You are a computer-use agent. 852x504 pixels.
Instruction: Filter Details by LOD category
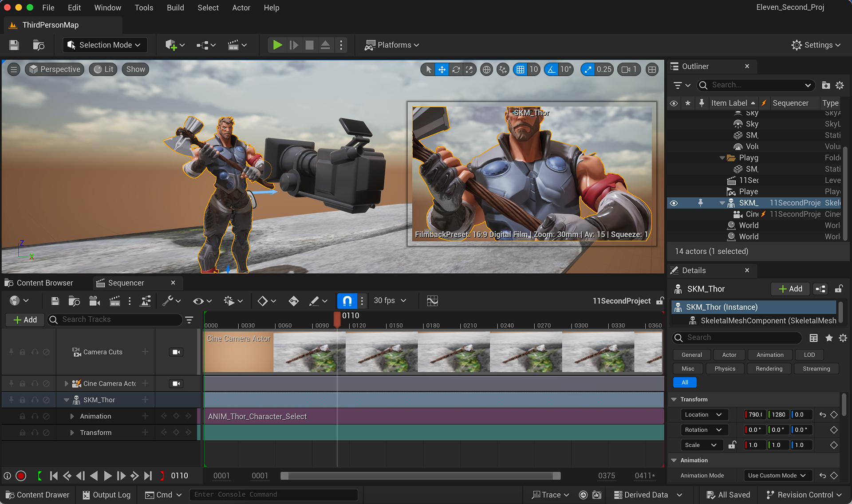(809, 355)
